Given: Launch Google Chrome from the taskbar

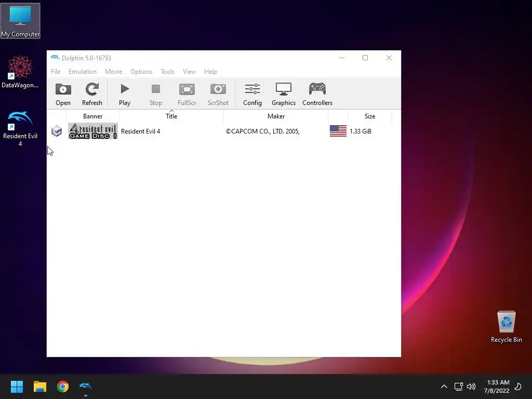Looking at the screenshot, I should coord(63,387).
